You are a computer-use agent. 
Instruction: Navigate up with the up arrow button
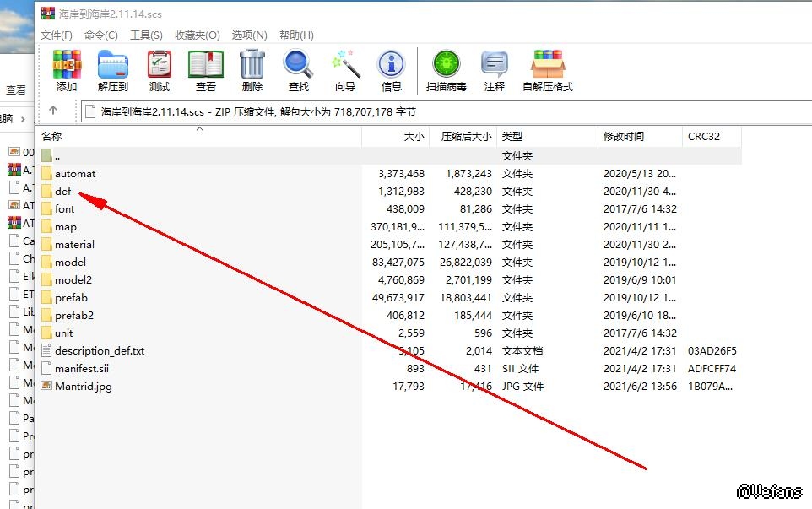(53, 111)
